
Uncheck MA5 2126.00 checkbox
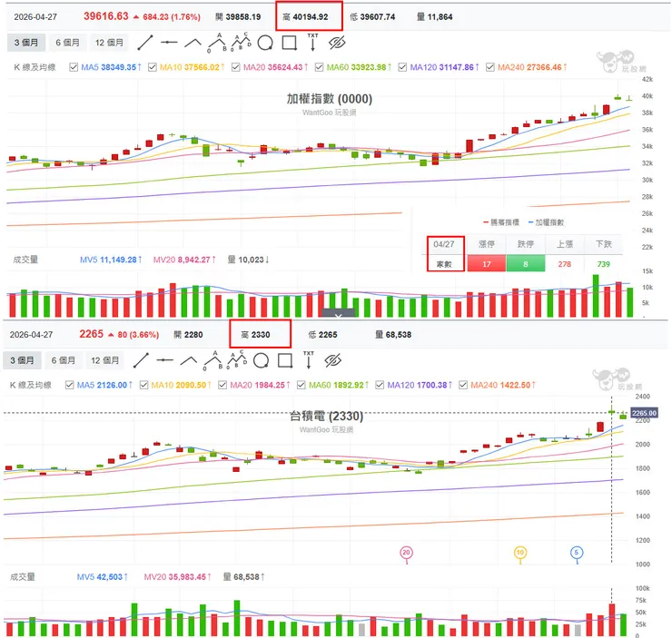point(69,385)
